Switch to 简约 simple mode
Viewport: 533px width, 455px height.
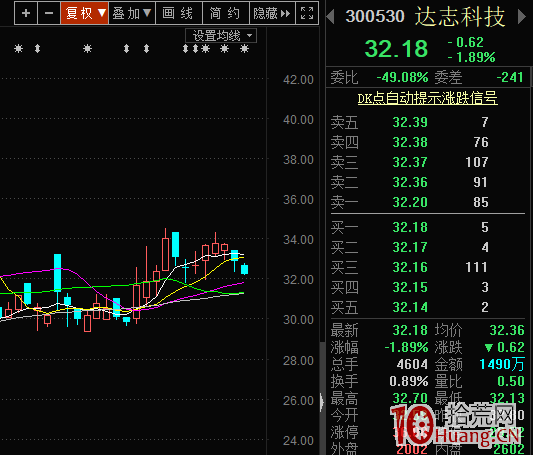tap(226, 13)
